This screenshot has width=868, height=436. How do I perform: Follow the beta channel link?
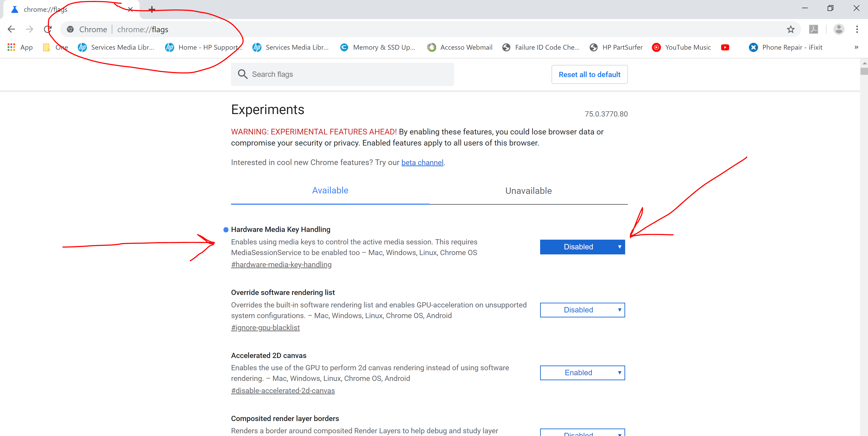422,163
